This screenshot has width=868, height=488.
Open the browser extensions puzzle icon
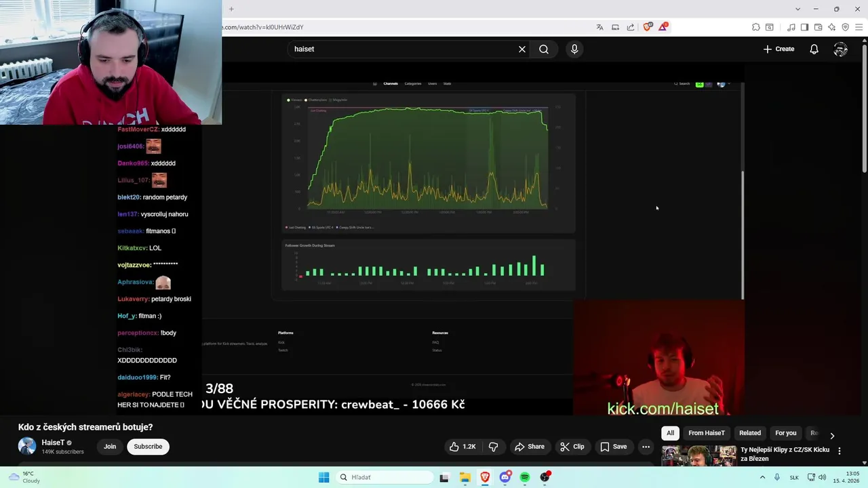tap(756, 27)
